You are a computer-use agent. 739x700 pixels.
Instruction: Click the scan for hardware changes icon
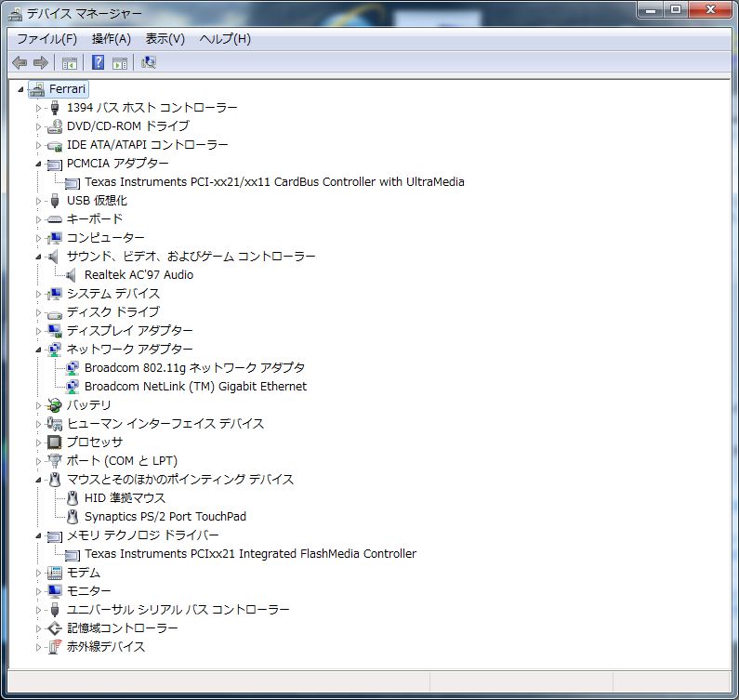(x=149, y=62)
